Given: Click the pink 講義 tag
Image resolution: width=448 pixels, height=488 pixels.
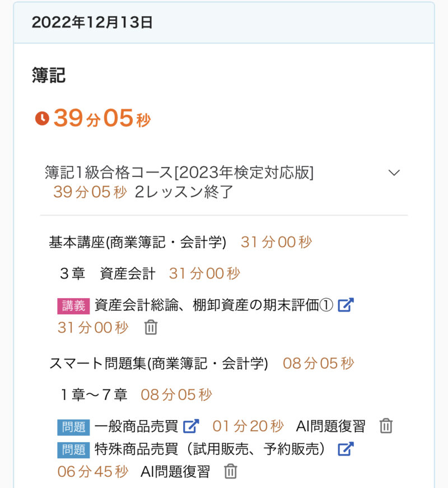Looking at the screenshot, I should 73,306.
